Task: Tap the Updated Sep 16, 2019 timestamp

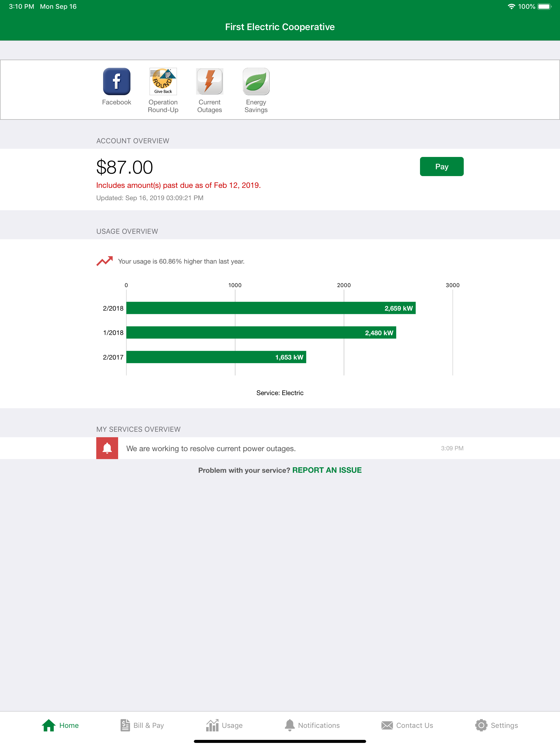Action: pyautogui.click(x=150, y=198)
